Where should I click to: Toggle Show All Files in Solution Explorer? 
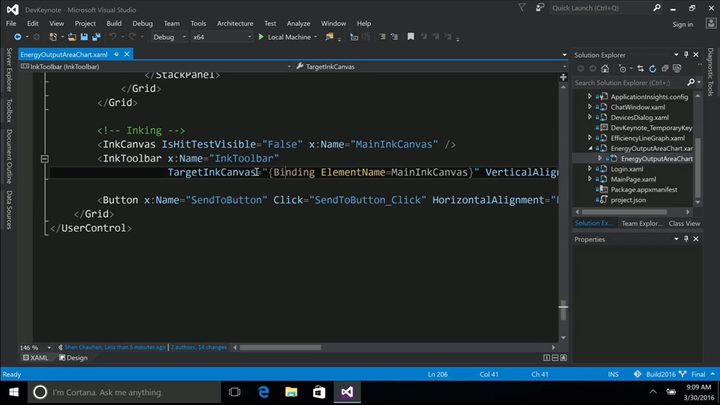click(677, 68)
